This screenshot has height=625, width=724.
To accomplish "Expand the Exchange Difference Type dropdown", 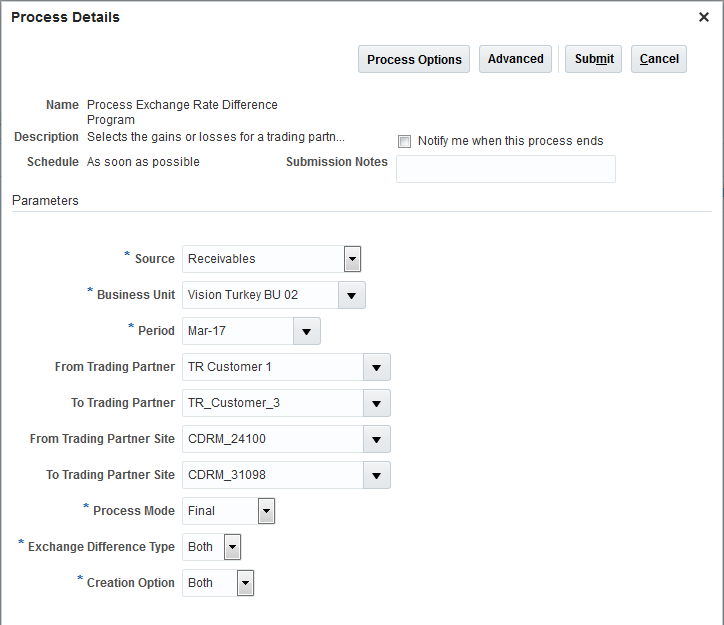I will (232, 547).
